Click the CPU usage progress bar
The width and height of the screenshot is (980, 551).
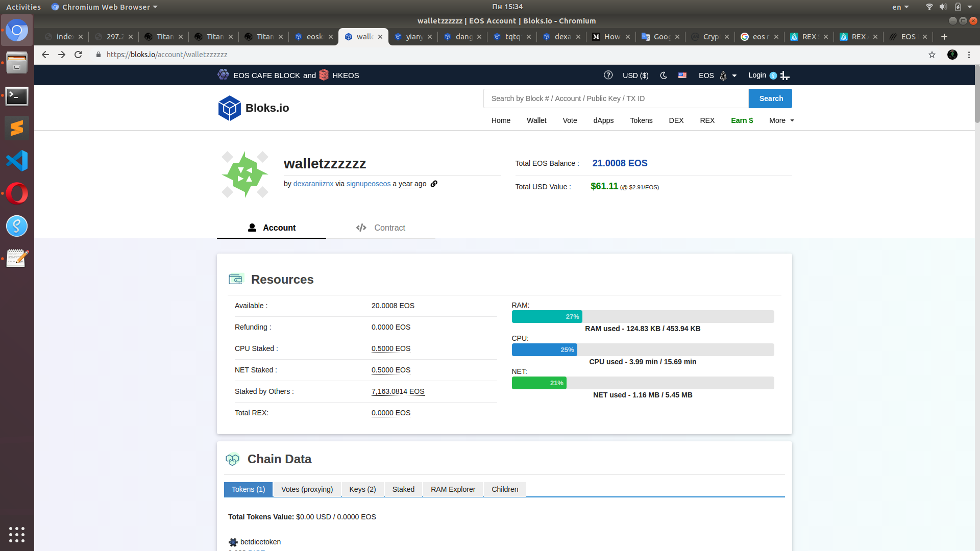tap(643, 349)
